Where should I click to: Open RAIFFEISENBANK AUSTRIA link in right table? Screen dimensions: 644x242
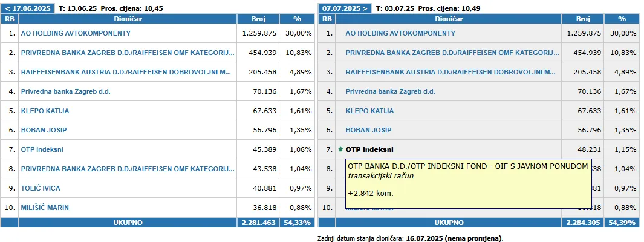tap(450, 72)
